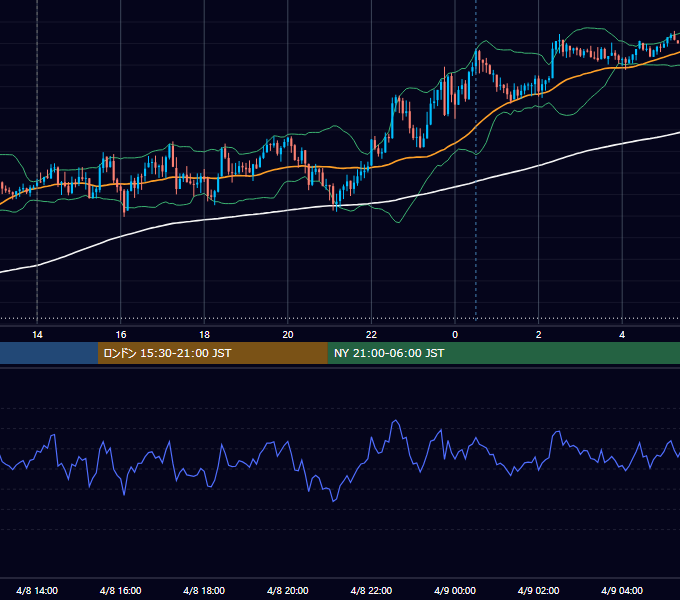Click the 16 hour label on price chart axis
This screenshot has width=680, height=600.
coord(121,335)
